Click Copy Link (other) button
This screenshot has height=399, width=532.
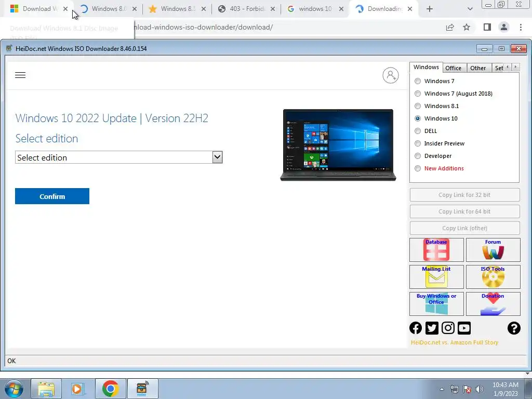(464, 228)
